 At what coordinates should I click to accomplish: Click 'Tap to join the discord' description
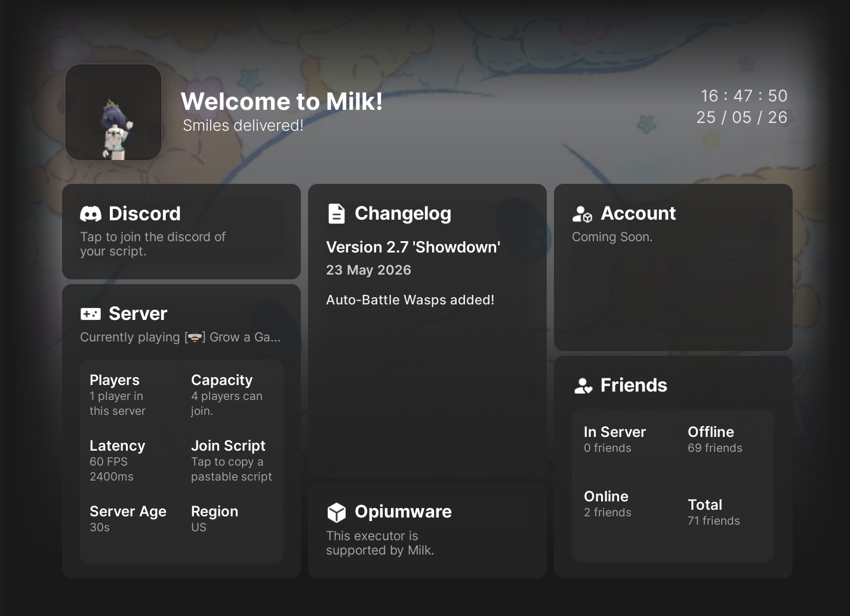[153, 244]
